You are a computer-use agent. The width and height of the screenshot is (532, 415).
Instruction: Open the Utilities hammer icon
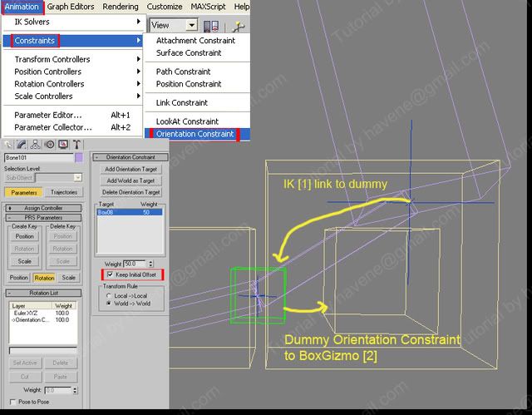tap(76, 144)
